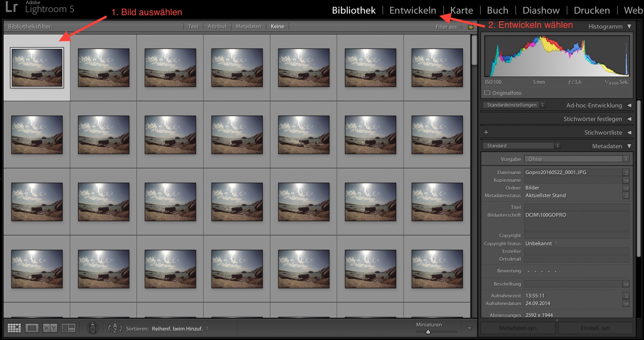Click Einstell. syn. button
This screenshot has height=340, width=644.
pos(596,328)
